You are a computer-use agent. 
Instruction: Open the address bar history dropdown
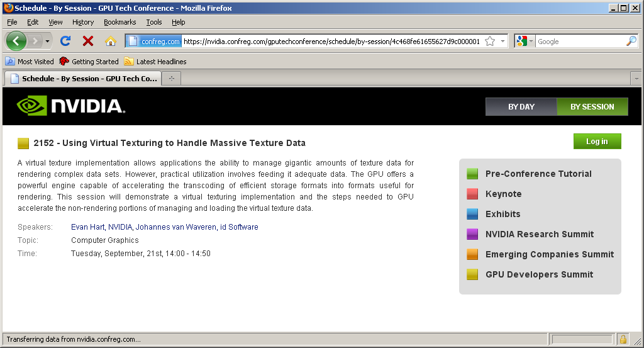(503, 42)
